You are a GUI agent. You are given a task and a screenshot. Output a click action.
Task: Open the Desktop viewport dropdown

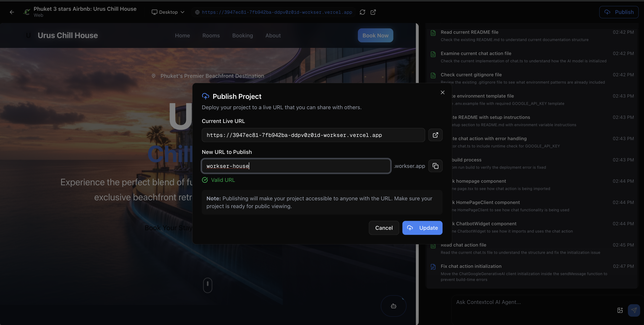pos(168,12)
